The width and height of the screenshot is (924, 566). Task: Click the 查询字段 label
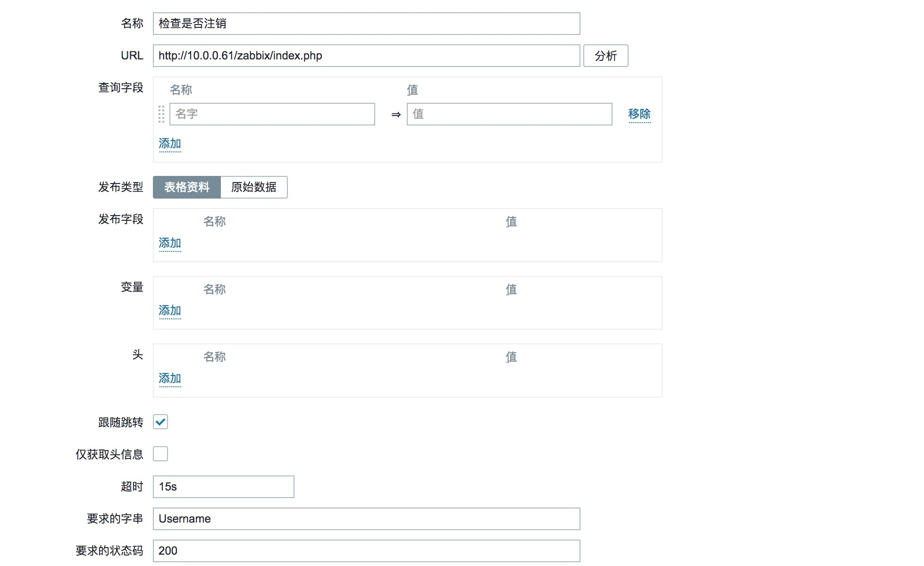coord(121,88)
